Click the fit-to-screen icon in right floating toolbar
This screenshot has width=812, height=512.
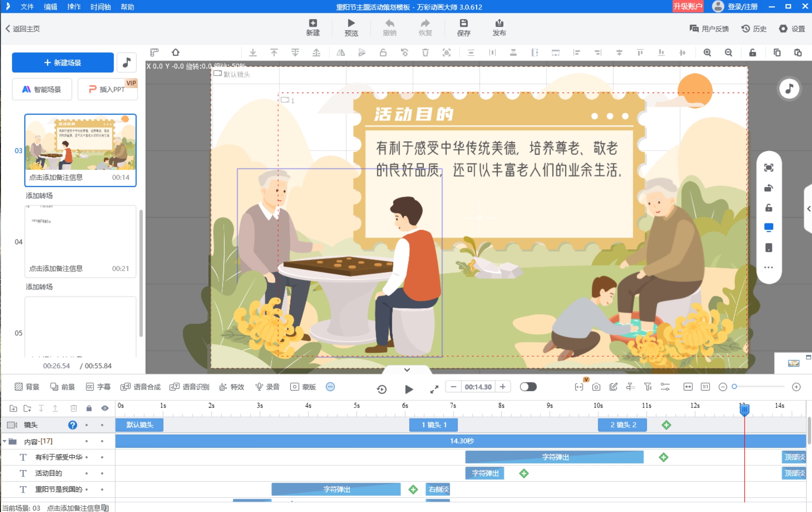[x=769, y=168]
